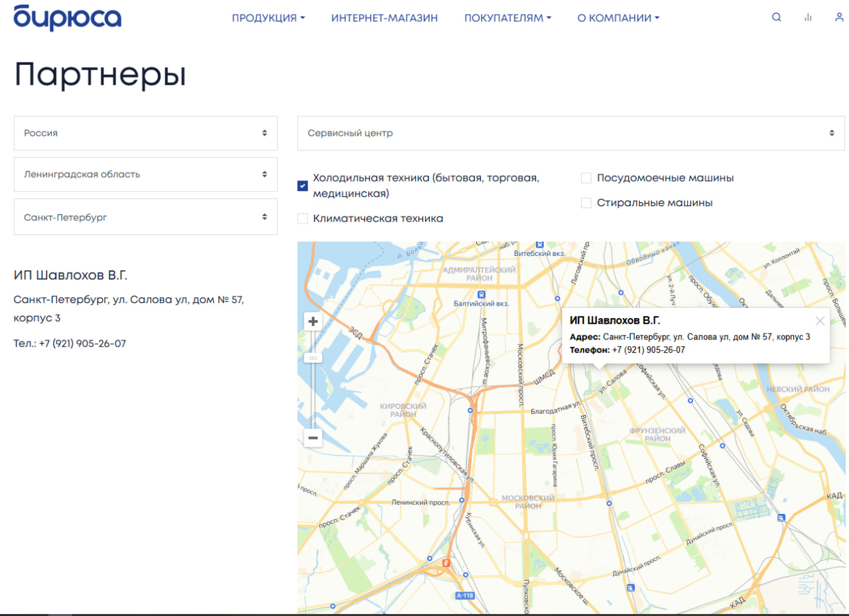The width and height of the screenshot is (849, 616).
Task: Open the Продукция menu
Action: point(268,19)
